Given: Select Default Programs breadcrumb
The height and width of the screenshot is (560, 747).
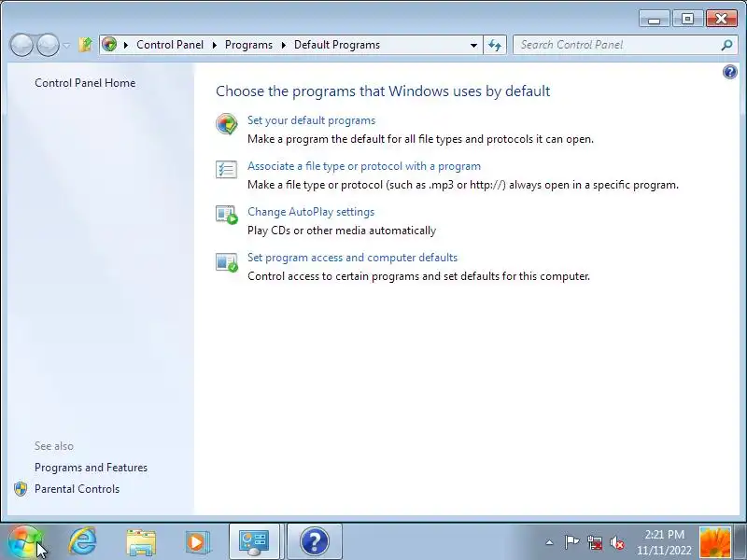Looking at the screenshot, I should (337, 45).
